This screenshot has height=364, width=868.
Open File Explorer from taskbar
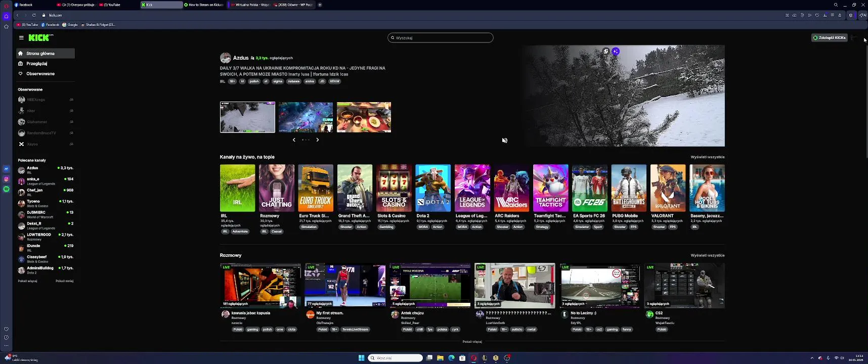[x=440, y=358]
